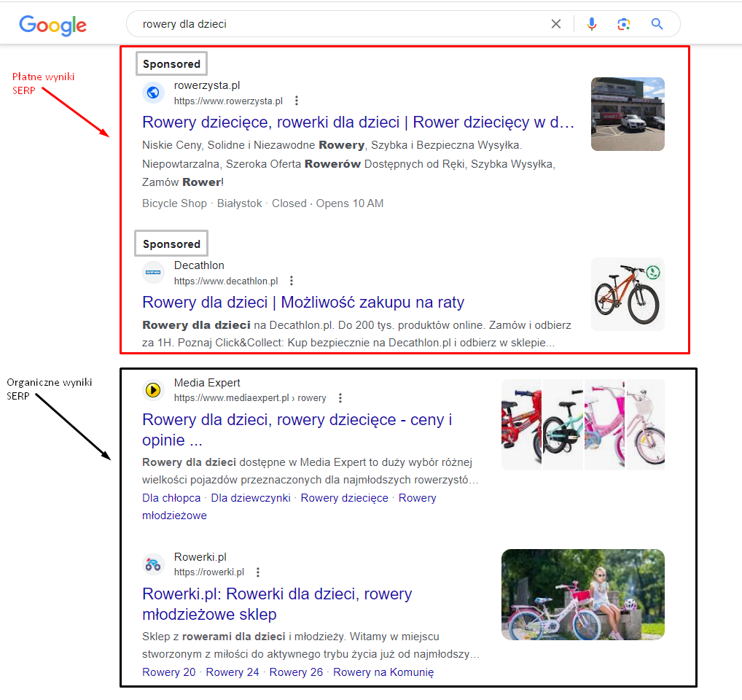This screenshot has width=742, height=700.
Task: Open Google Lens image search icon
Action: tap(624, 23)
